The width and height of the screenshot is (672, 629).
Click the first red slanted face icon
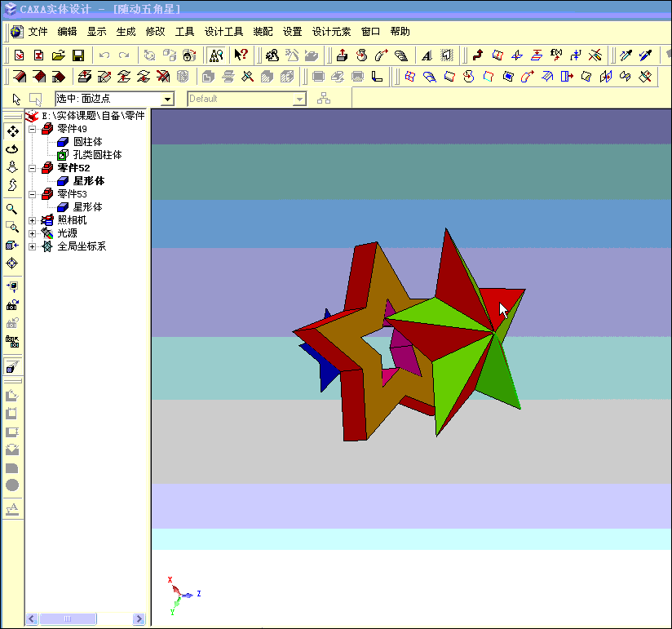coord(20,77)
